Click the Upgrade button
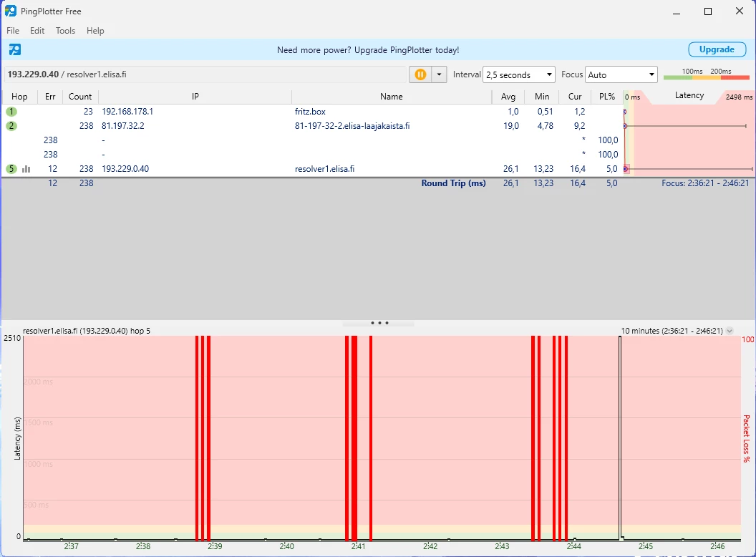The height and width of the screenshot is (557, 756). (x=717, y=49)
